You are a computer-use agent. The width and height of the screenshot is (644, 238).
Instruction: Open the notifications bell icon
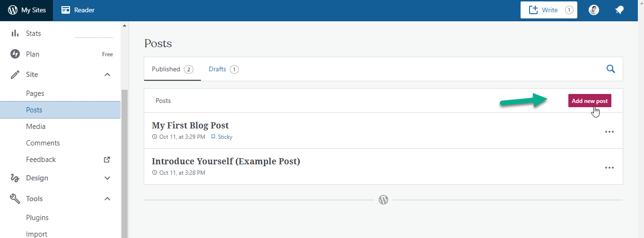click(x=619, y=10)
